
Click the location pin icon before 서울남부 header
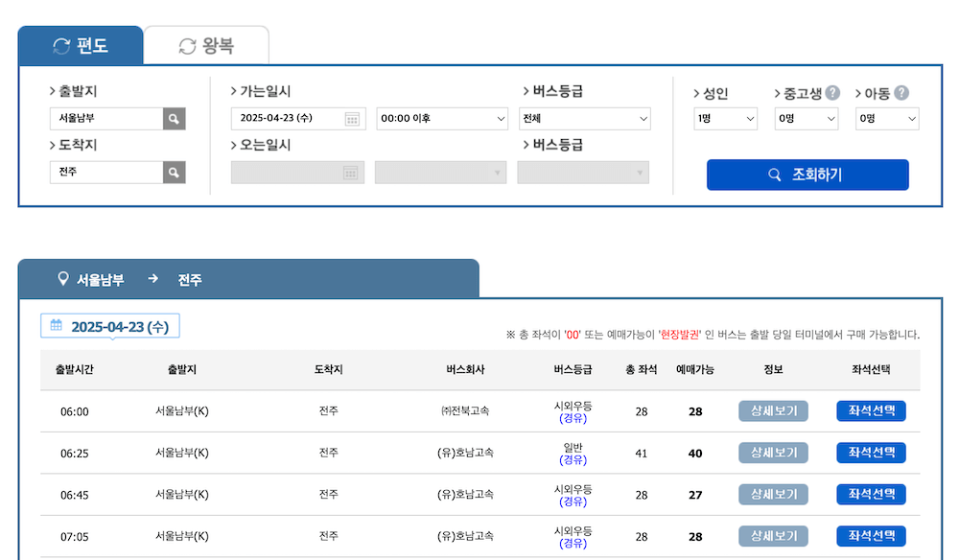tap(62, 279)
